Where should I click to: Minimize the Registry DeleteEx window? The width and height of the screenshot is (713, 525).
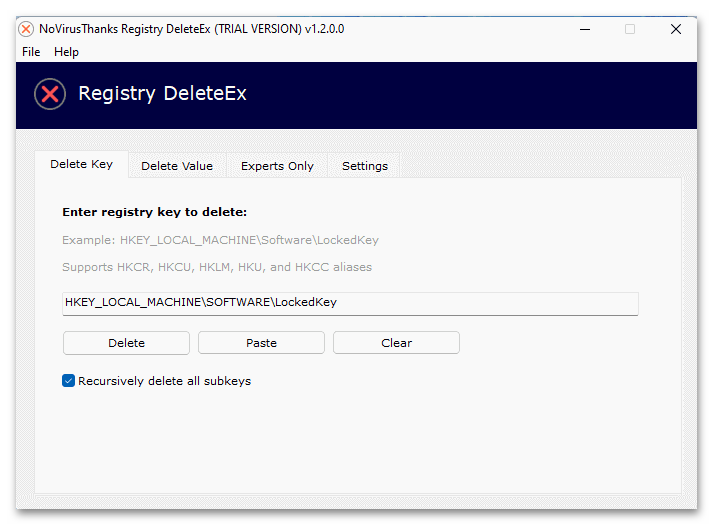[585, 29]
